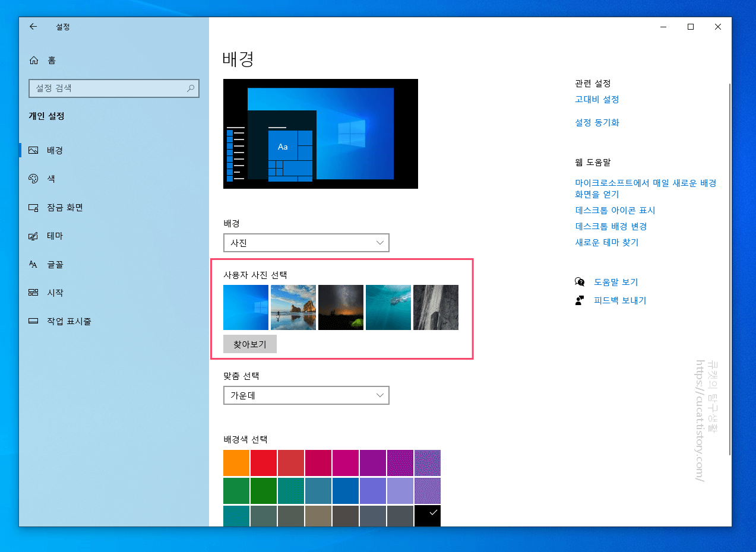The width and height of the screenshot is (756, 552).
Task: Open 피드백 보내기 link
Action: pyautogui.click(x=620, y=300)
